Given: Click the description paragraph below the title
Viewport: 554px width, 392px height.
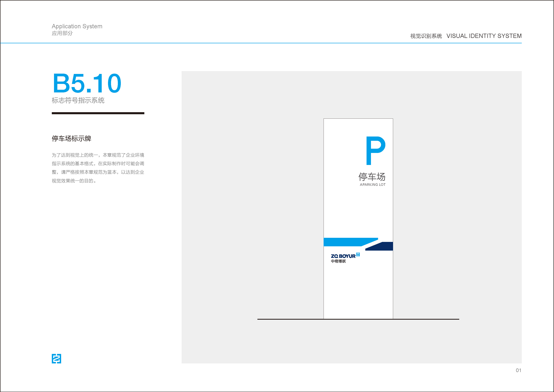Looking at the screenshot, I should 98,168.
